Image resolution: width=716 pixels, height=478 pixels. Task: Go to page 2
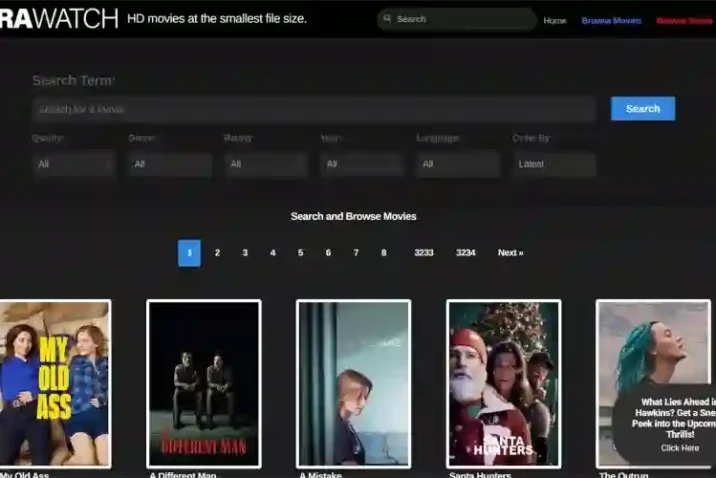click(x=217, y=252)
